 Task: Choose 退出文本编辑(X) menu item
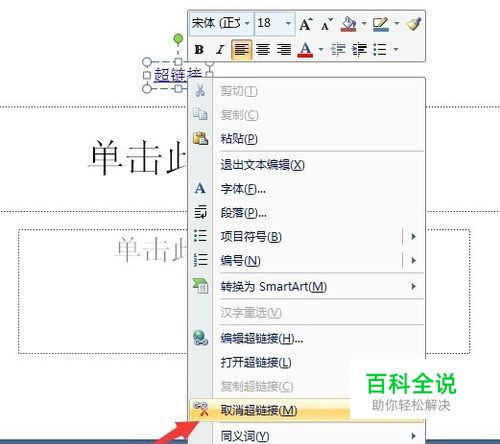(x=307, y=165)
